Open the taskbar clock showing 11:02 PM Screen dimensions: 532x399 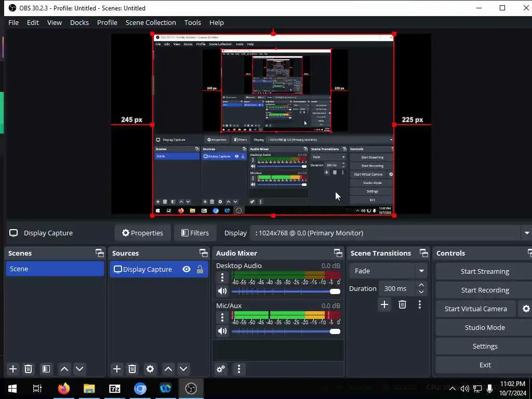tap(512, 389)
